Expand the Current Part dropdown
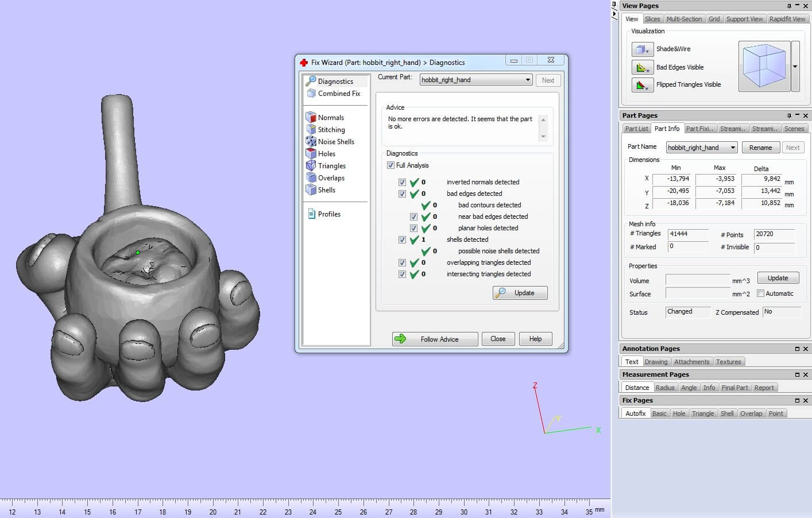This screenshot has height=518, width=812. click(527, 80)
